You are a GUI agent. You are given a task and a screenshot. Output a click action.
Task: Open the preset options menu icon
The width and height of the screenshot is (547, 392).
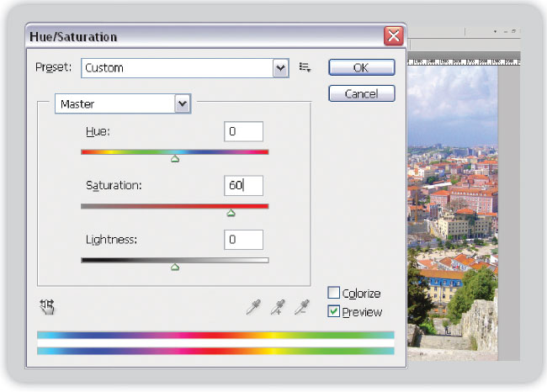pos(305,67)
